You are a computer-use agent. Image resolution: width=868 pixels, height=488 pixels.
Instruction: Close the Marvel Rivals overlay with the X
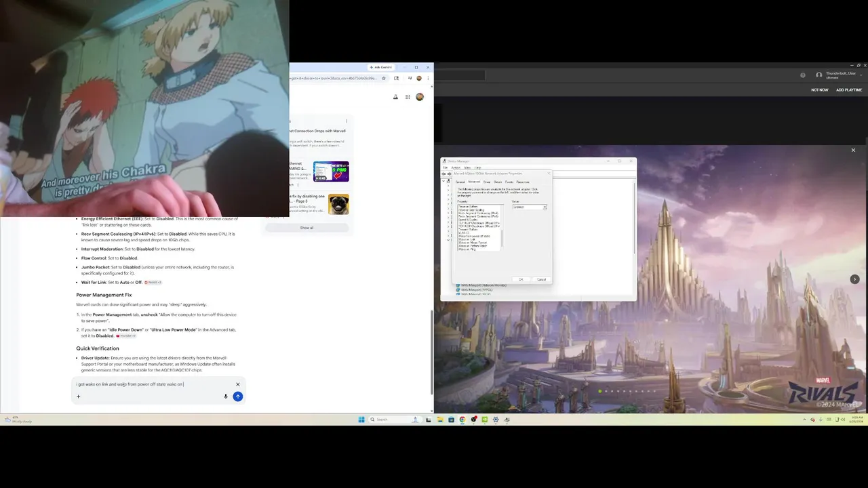(853, 150)
